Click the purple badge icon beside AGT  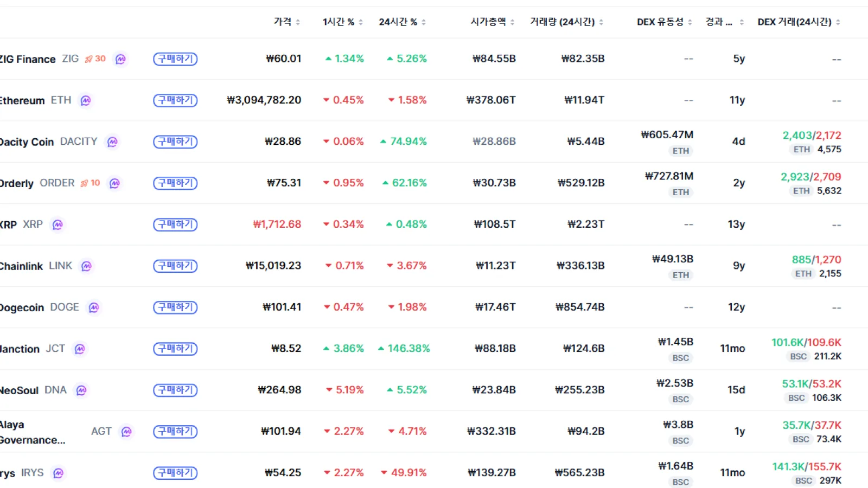(126, 432)
